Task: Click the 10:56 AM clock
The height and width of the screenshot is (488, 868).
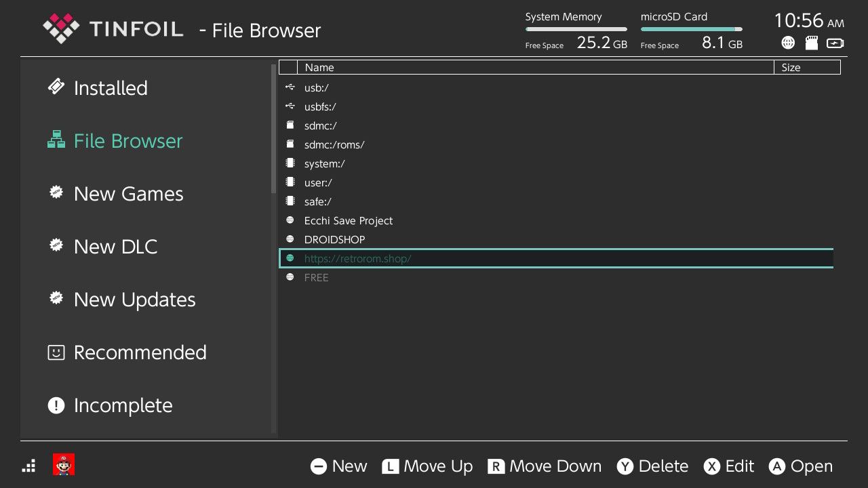Action: (x=809, y=21)
